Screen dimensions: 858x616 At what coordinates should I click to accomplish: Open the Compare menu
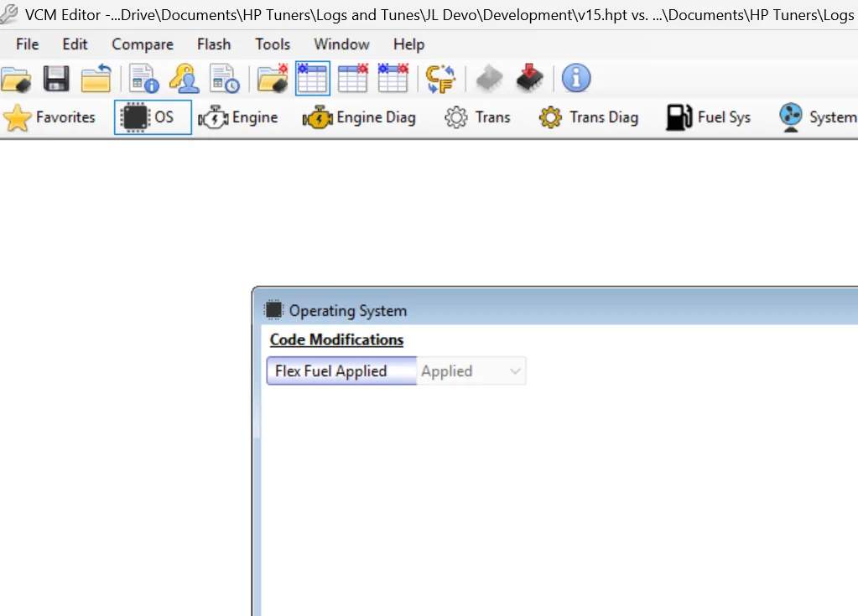(143, 44)
